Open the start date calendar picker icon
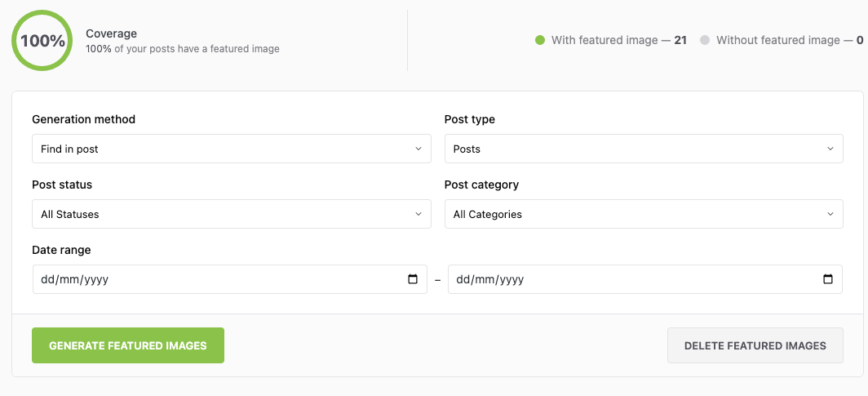The image size is (868, 396). 413,279
